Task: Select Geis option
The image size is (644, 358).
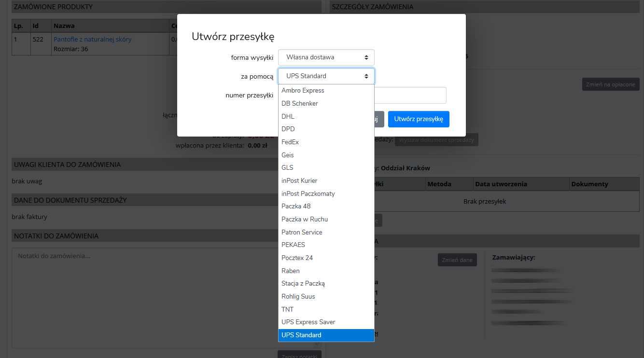Action: 326,155
